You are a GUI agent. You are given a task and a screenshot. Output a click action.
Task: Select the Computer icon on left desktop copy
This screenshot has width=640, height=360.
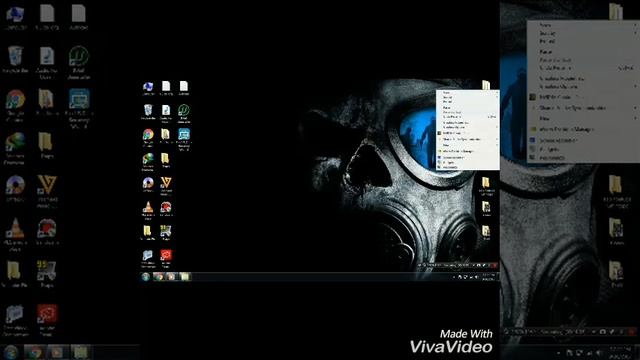tap(15, 13)
